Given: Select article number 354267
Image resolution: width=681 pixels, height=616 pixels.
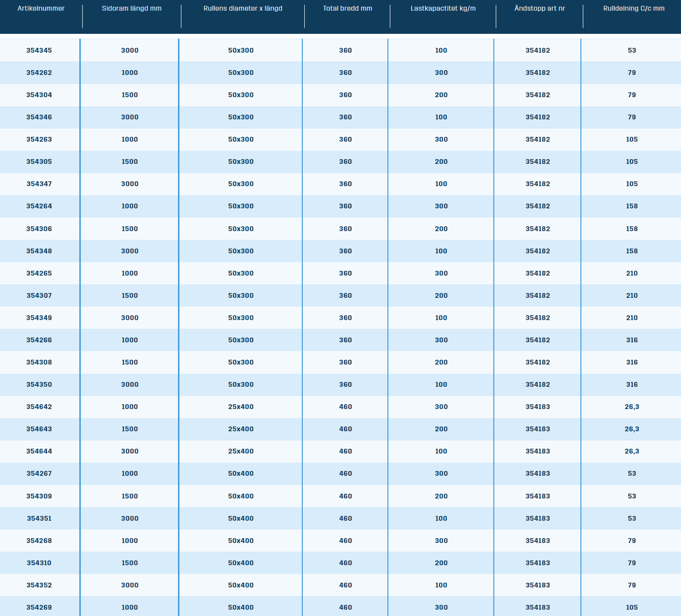Looking at the screenshot, I should (x=39, y=473).
